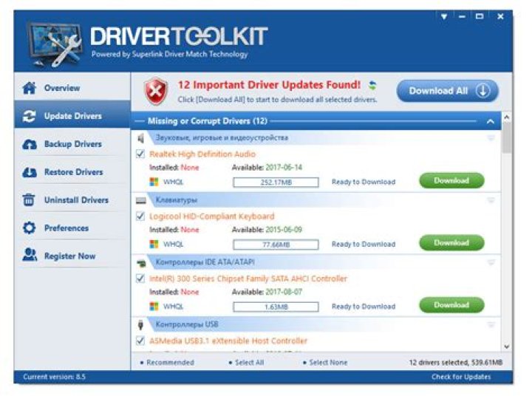
Task: Click the sound devices speaker icon
Action: [141, 138]
